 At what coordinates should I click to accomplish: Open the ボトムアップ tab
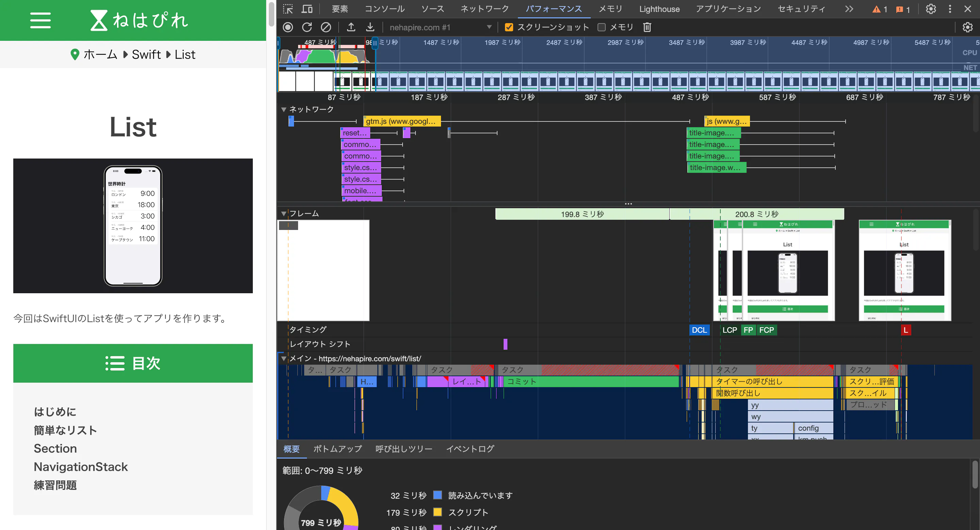pyautogui.click(x=338, y=449)
